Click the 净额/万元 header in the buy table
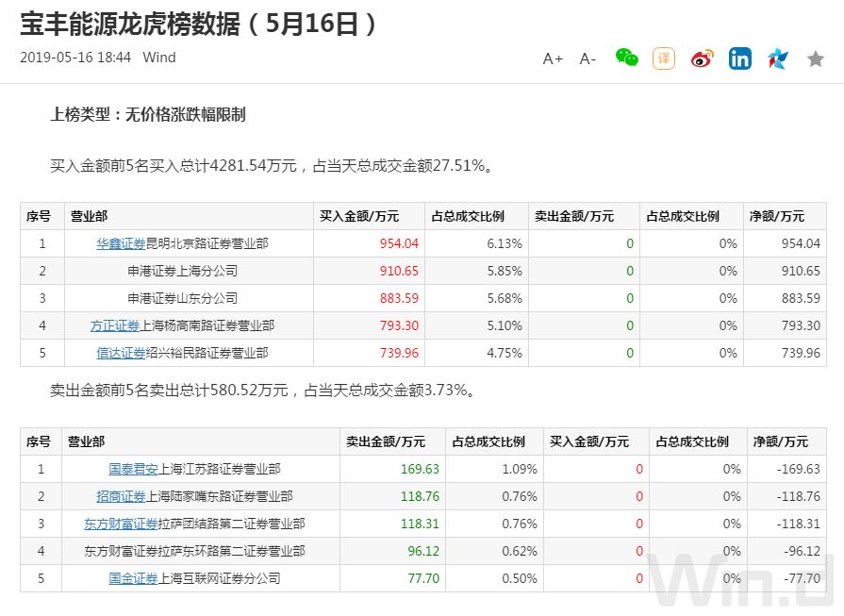The image size is (844, 616). coord(777,216)
